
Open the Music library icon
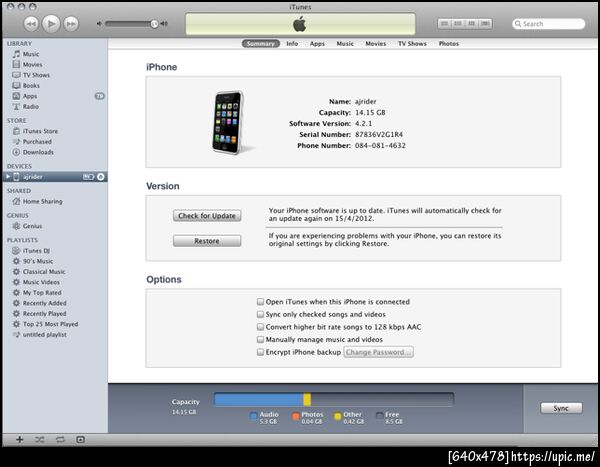pyautogui.click(x=16, y=54)
